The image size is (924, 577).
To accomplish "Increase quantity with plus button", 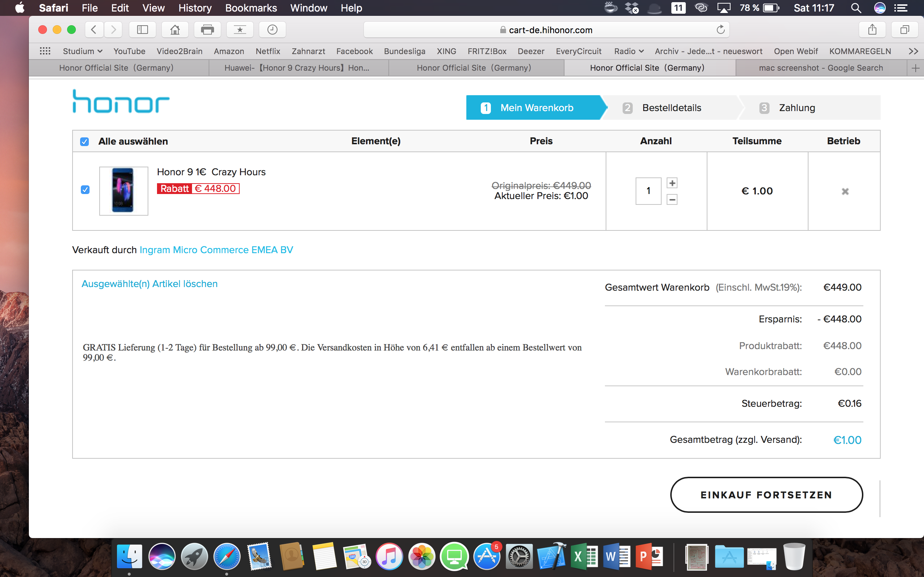I will (672, 183).
